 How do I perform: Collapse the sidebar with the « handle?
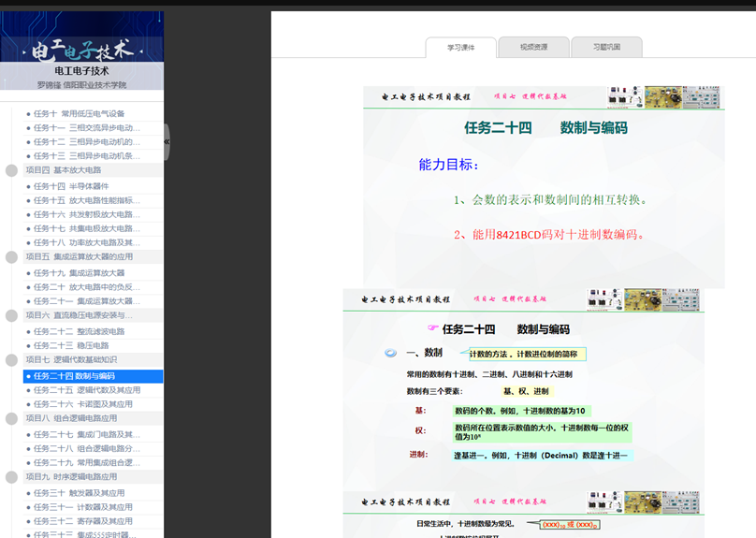[x=167, y=141]
